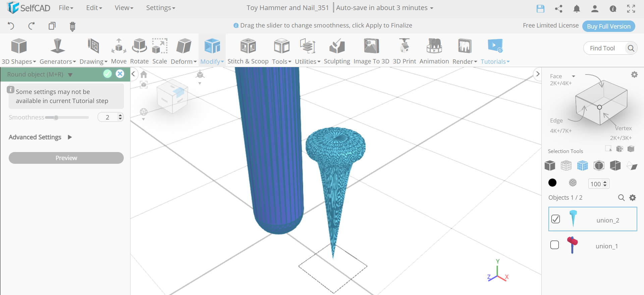
Task: Click the Copy object icon
Action: (x=52, y=26)
